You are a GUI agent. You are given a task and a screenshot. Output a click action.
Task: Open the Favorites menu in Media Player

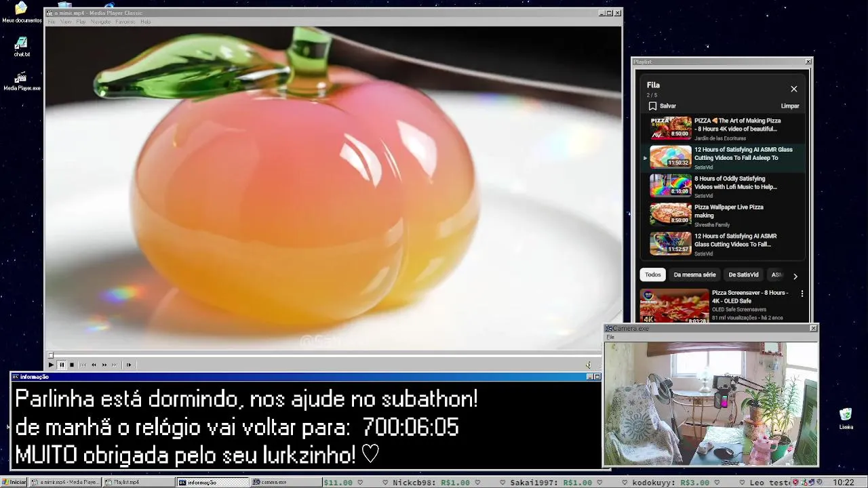pyautogui.click(x=125, y=22)
